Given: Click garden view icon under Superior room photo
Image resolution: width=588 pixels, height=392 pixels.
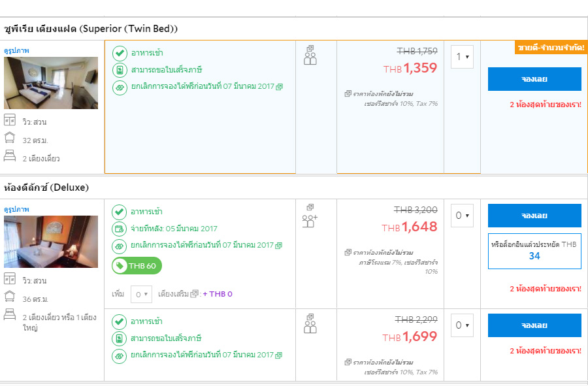Looking at the screenshot, I should click(x=10, y=122).
